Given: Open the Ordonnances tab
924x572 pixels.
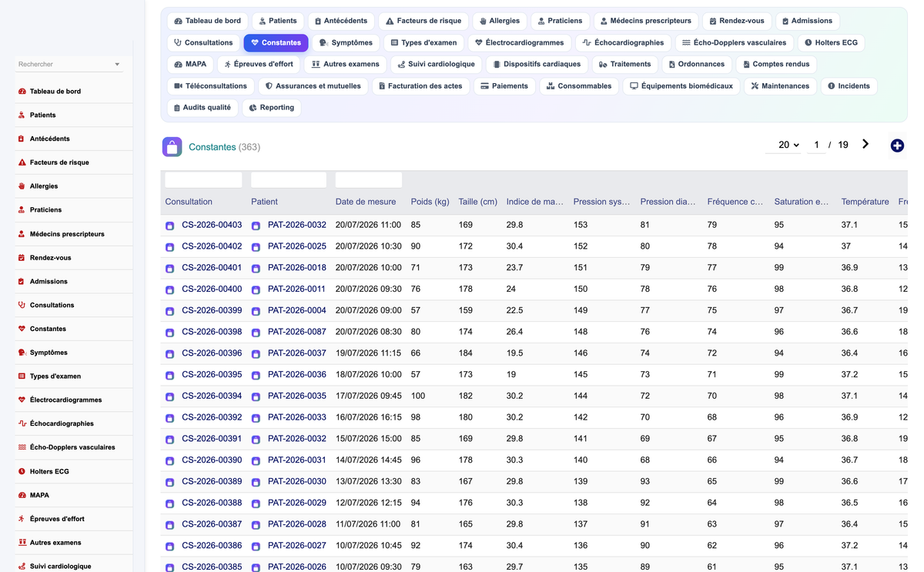Looking at the screenshot, I should pyautogui.click(x=695, y=64).
